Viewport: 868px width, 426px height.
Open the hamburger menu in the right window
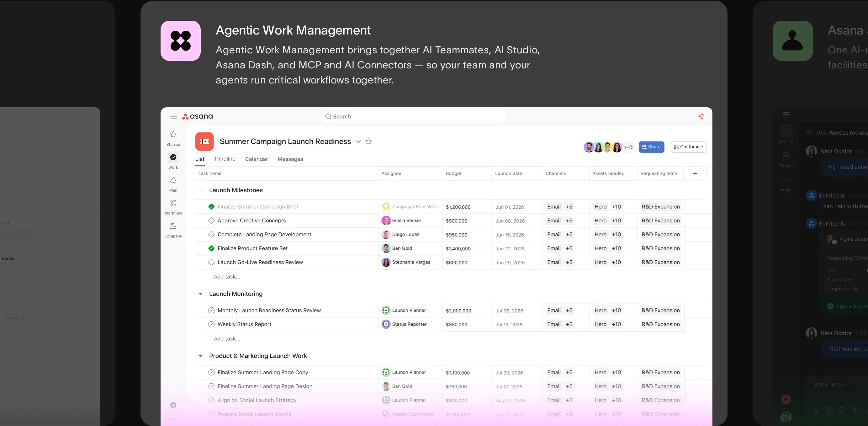(x=786, y=114)
